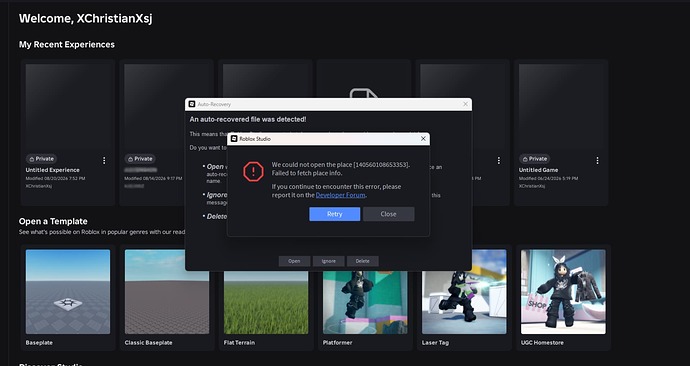Click the X on Roblox Studio error dialog
690x366 pixels.
pos(423,139)
